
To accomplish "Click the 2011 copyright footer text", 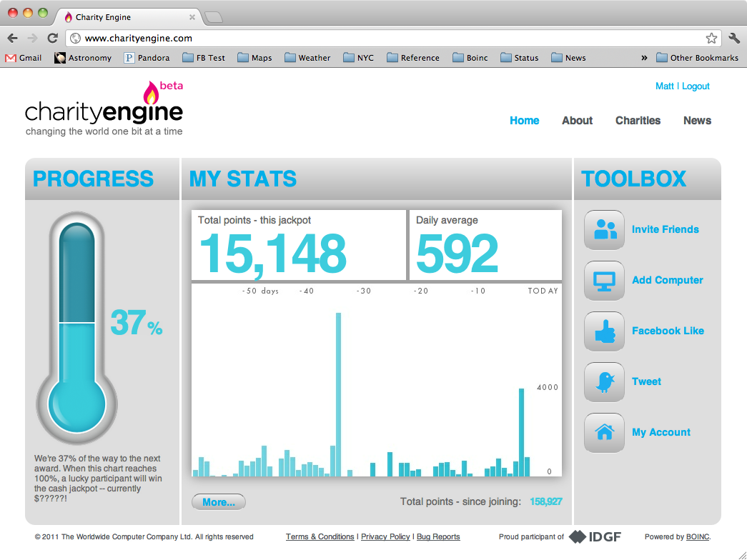I will (144, 536).
